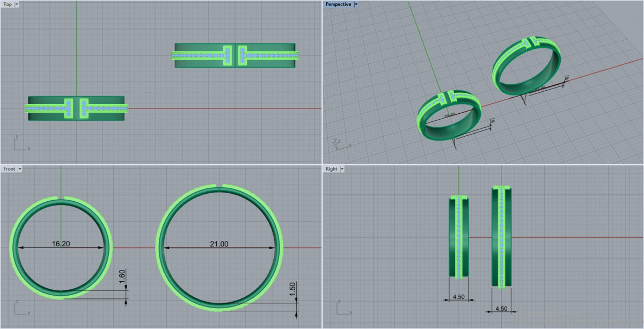Open the Front viewport dropdown arrow
644x329 pixels.
pos(20,169)
